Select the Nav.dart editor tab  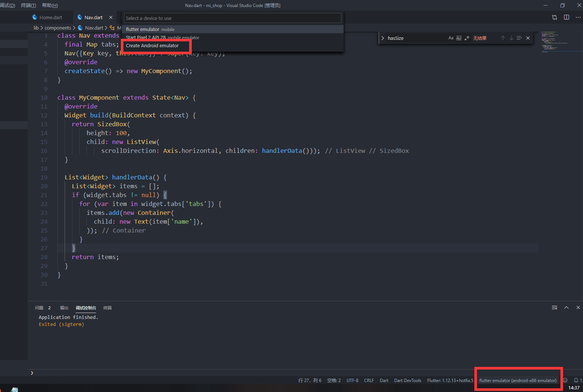tap(93, 17)
